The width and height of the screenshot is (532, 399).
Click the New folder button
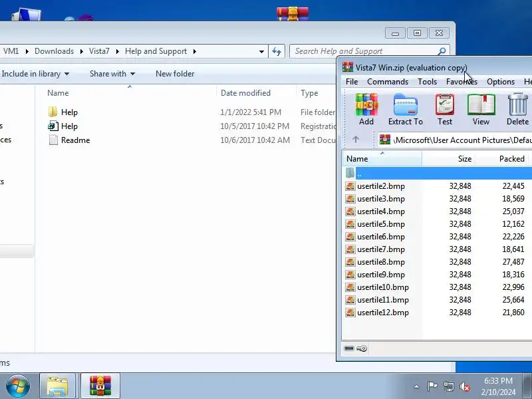(x=175, y=74)
